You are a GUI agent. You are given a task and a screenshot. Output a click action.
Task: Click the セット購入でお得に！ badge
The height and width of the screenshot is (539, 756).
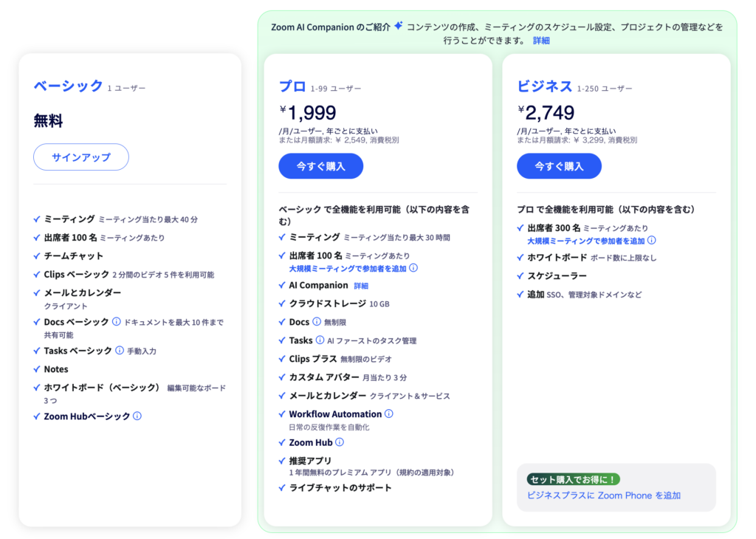(574, 479)
